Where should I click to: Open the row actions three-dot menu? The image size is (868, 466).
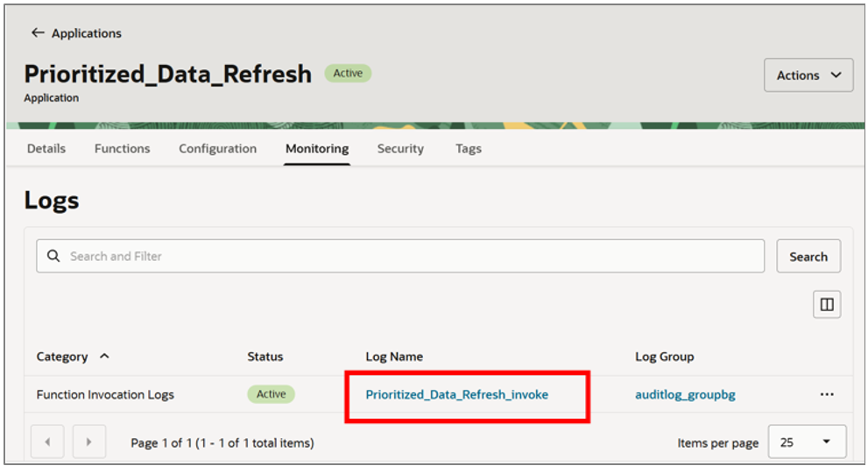827,394
